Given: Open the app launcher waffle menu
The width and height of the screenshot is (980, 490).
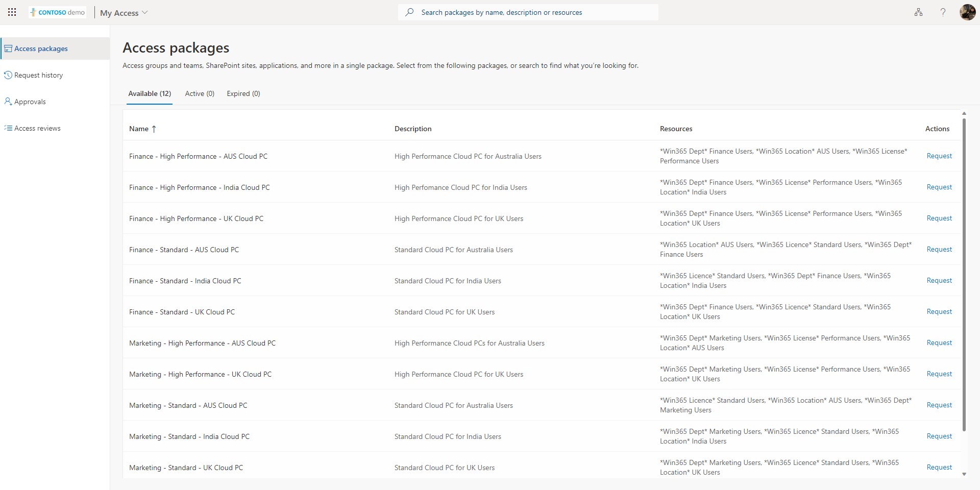Looking at the screenshot, I should [12, 12].
